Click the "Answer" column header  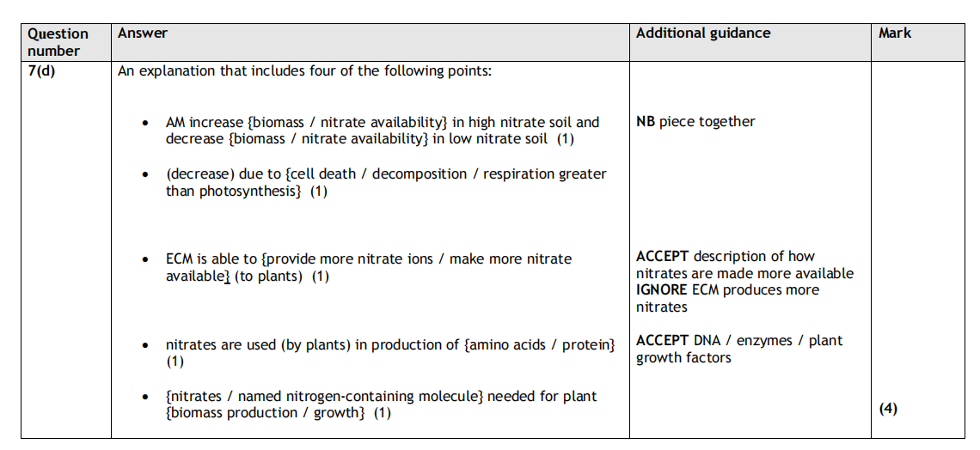pyautogui.click(x=143, y=33)
